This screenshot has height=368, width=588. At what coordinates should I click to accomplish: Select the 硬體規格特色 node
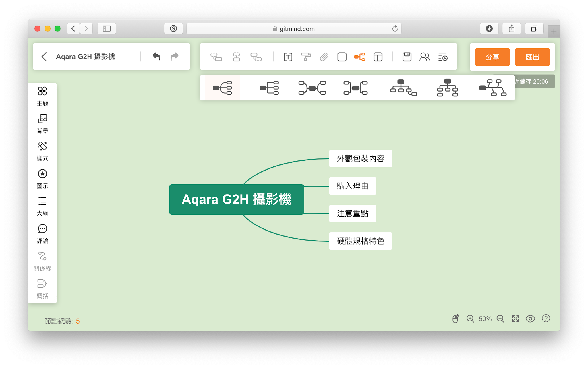click(x=361, y=241)
